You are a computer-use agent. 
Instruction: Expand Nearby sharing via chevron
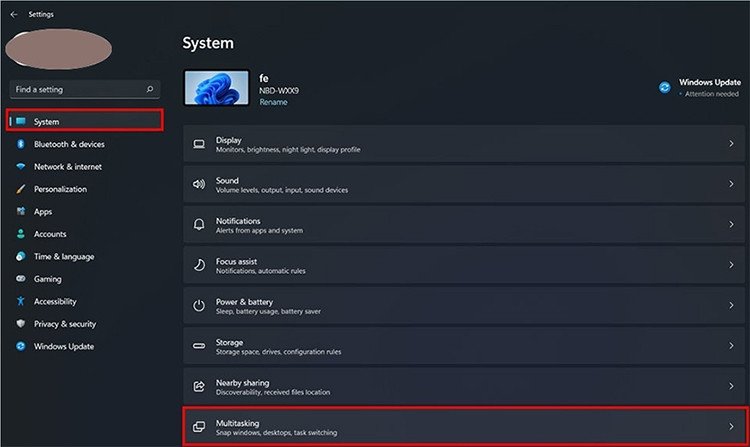coord(731,386)
